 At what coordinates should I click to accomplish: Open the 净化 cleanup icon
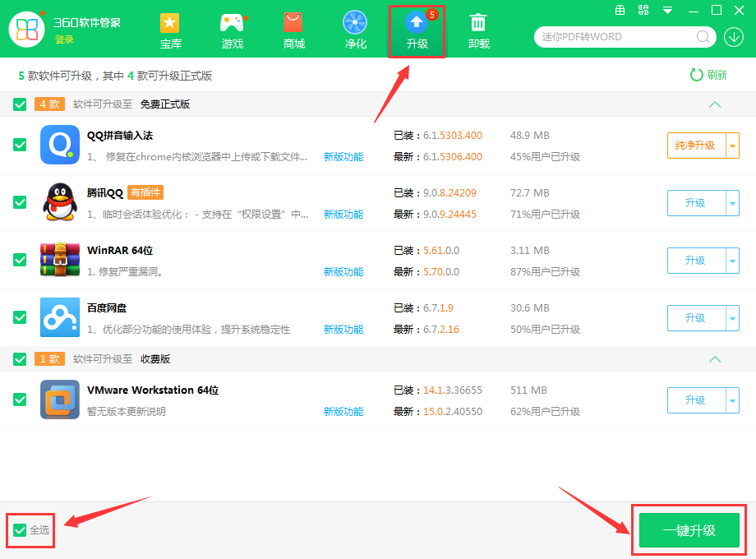355,24
